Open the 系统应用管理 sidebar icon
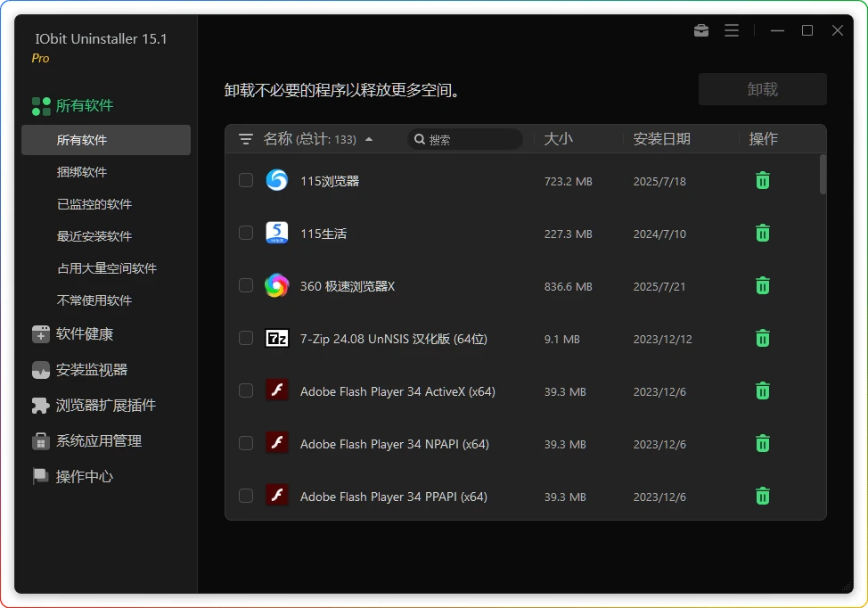 (x=40, y=441)
